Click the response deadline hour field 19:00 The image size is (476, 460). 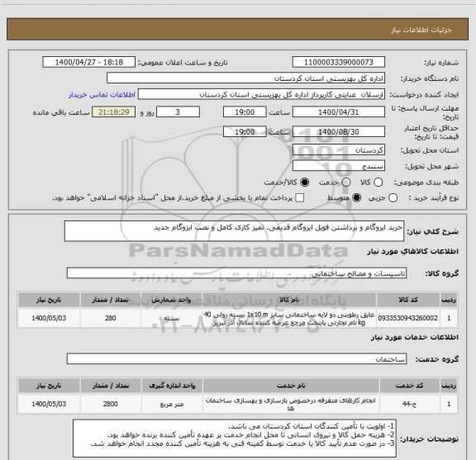coord(245,112)
